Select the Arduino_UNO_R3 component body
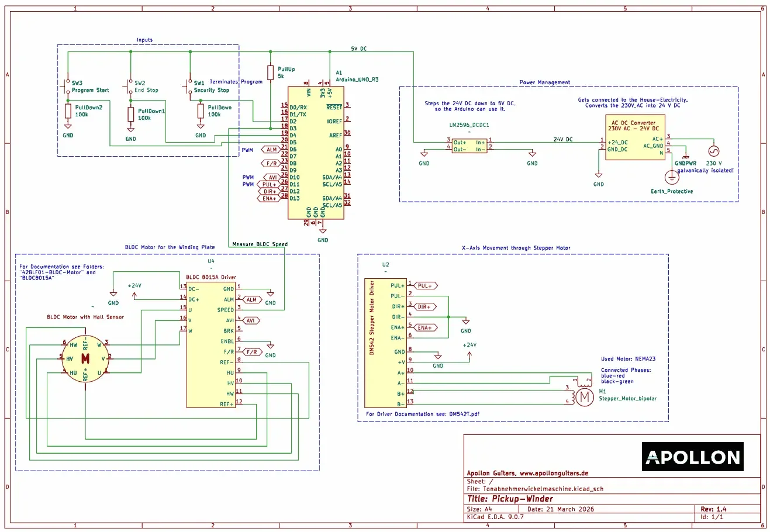Screen dimensions: 770x532 point(316,153)
